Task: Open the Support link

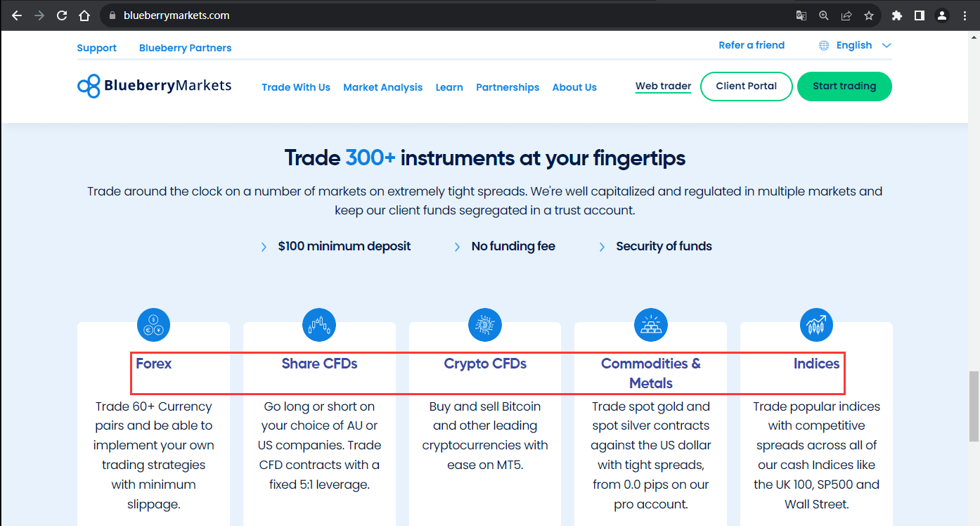Action: point(97,48)
